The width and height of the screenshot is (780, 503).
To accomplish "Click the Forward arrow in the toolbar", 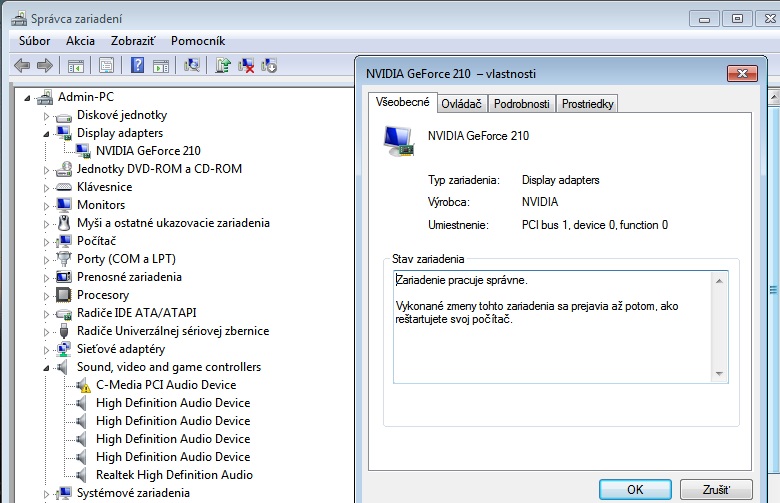I will (45, 65).
